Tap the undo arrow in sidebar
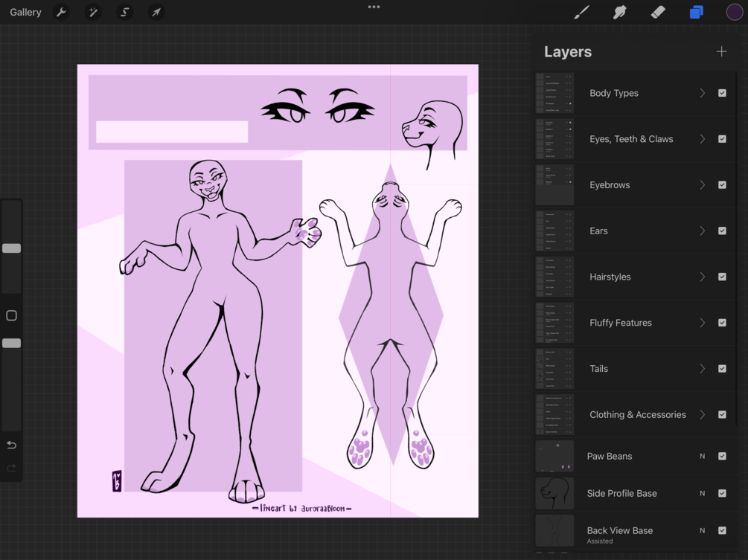The width and height of the screenshot is (748, 560). [11, 445]
